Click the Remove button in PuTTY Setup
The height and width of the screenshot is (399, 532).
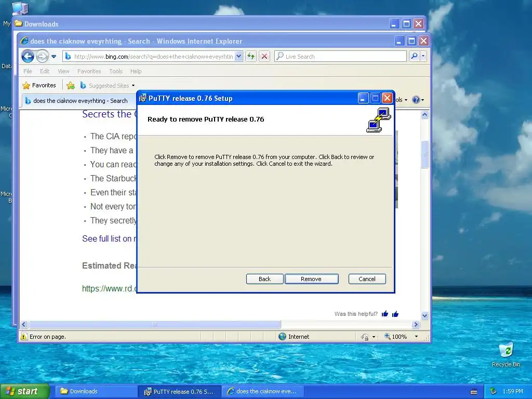[x=312, y=279]
